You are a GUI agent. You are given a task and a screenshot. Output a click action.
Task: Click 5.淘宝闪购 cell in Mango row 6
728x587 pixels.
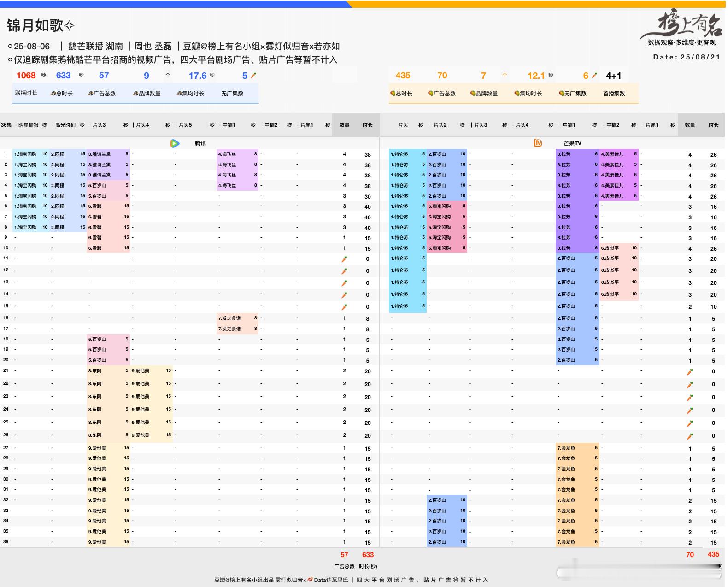coord(447,206)
